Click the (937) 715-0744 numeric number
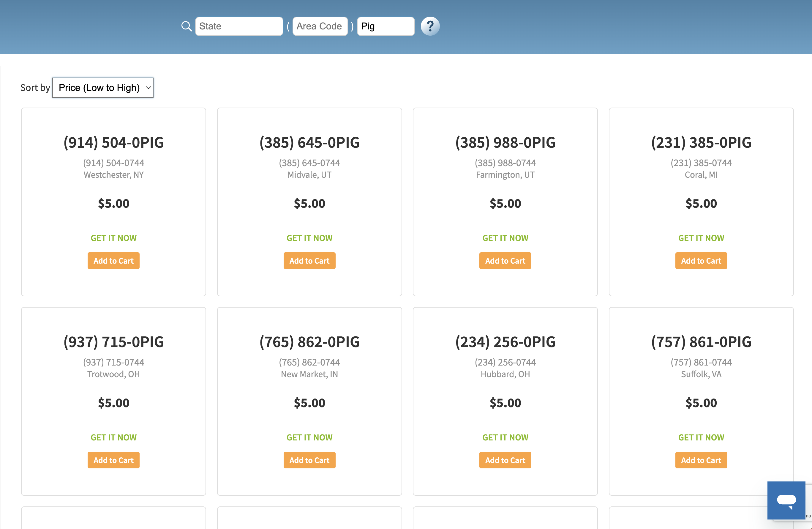The width and height of the screenshot is (812, 529). [114, 362]
